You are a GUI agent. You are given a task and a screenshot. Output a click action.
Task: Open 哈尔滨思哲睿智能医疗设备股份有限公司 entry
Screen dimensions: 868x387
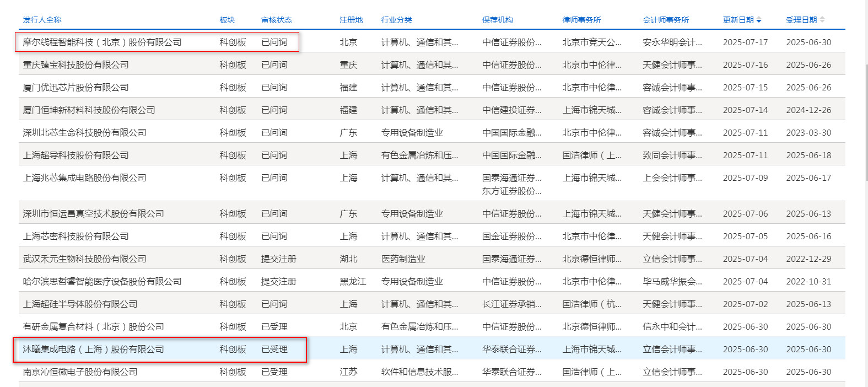pyautogui.click(x=102, y=282)
